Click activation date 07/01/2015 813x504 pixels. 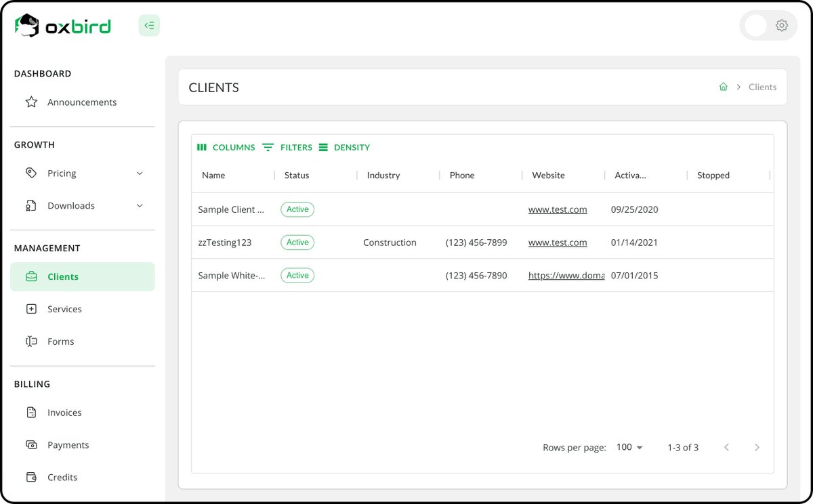click(x=635, y=276)
